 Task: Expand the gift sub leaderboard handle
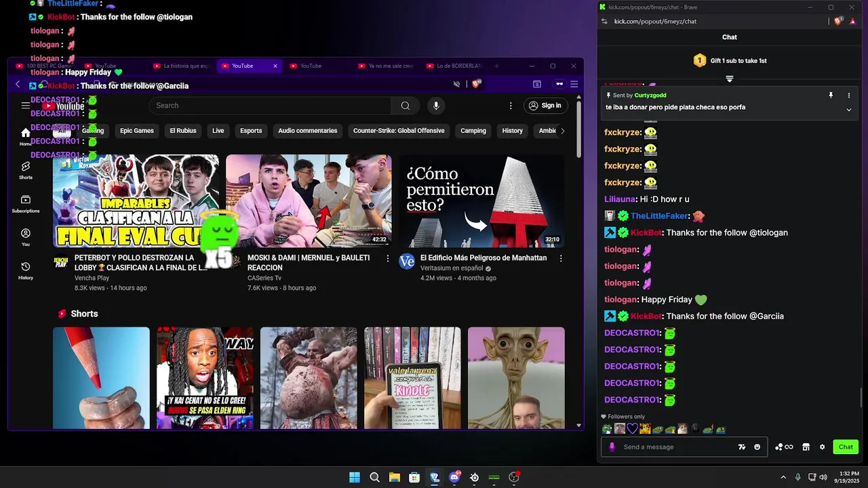coord(730,79)
